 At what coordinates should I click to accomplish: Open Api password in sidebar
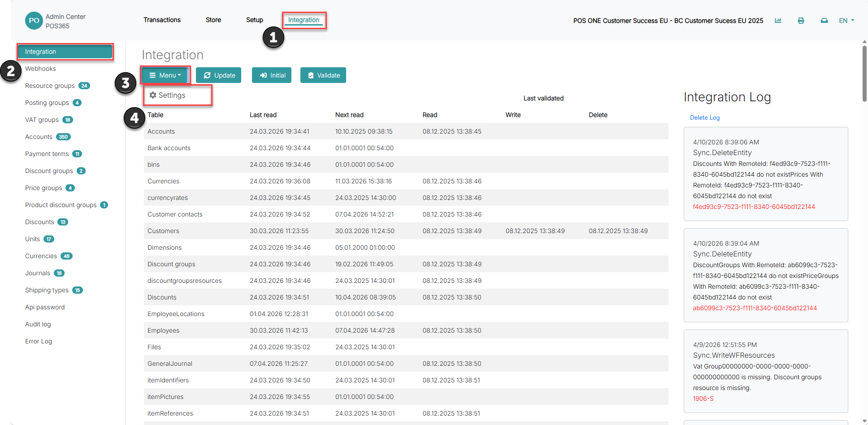point(45,307)
